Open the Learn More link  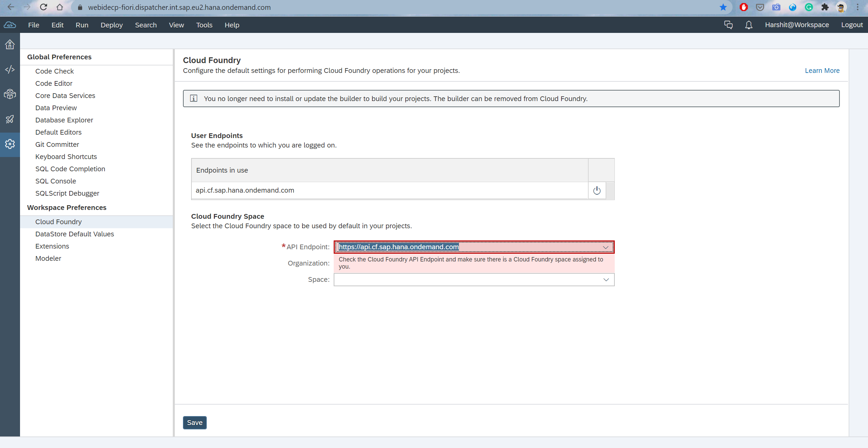(x=822, y=70)
